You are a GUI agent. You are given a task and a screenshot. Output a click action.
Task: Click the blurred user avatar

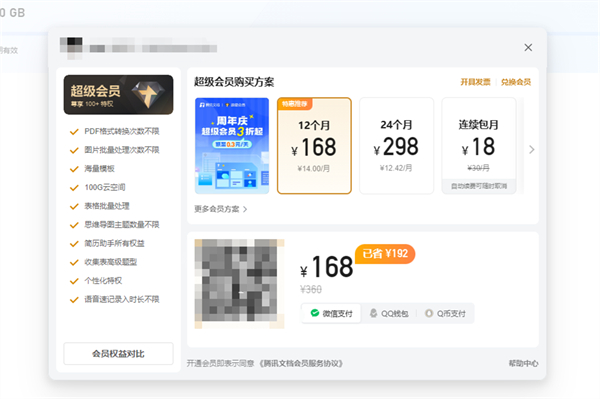pos(71,47)
